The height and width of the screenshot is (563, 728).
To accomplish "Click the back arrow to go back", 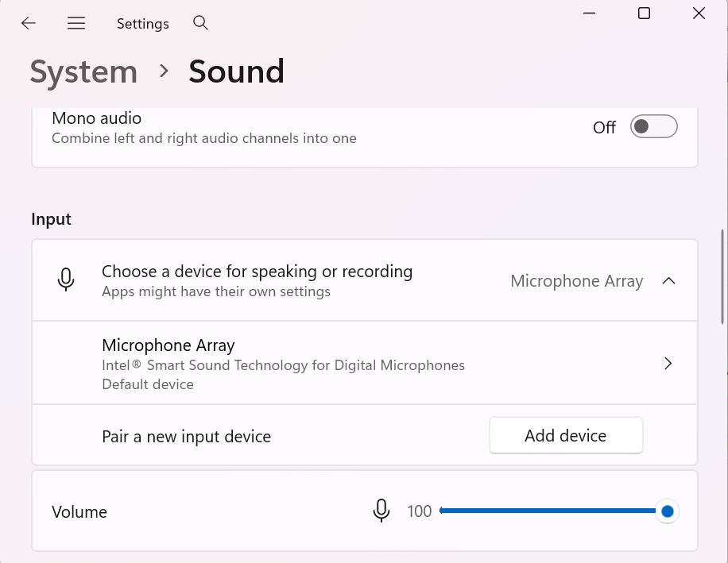I will (28, 23).
